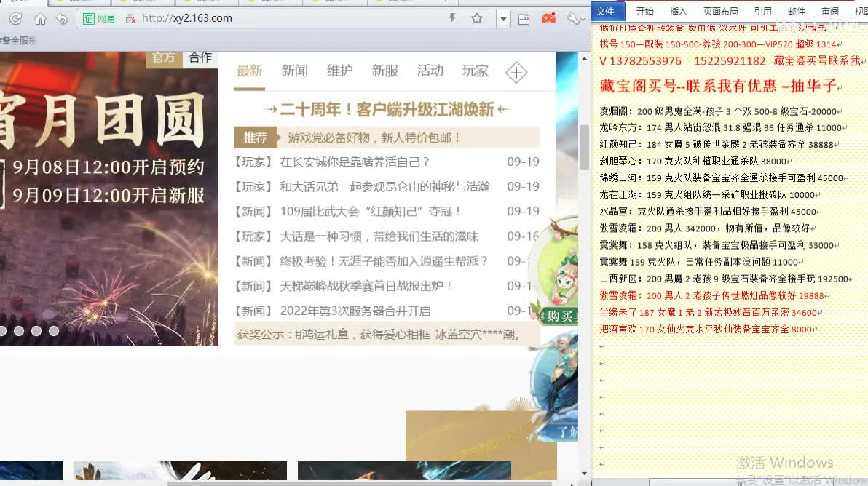The image size is (868, 486).
Task: Click webpage scrollbar down arrow
Action: point(584,474)
